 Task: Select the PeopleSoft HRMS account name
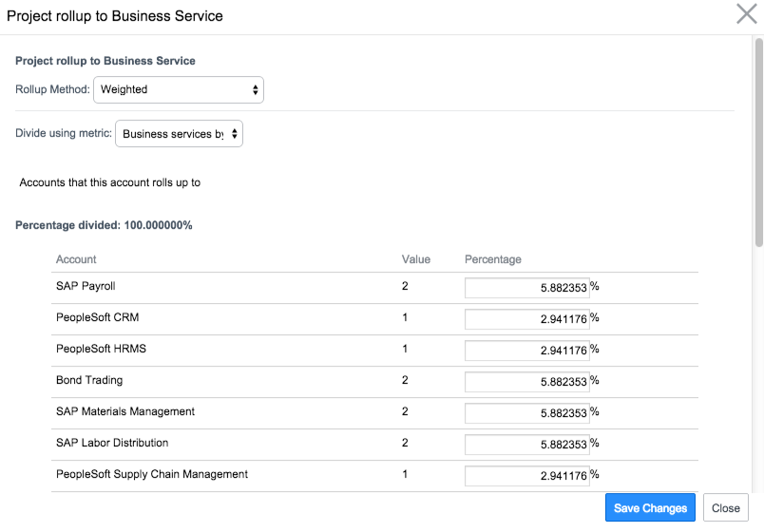pyautogui.click(x=101, y=349)
